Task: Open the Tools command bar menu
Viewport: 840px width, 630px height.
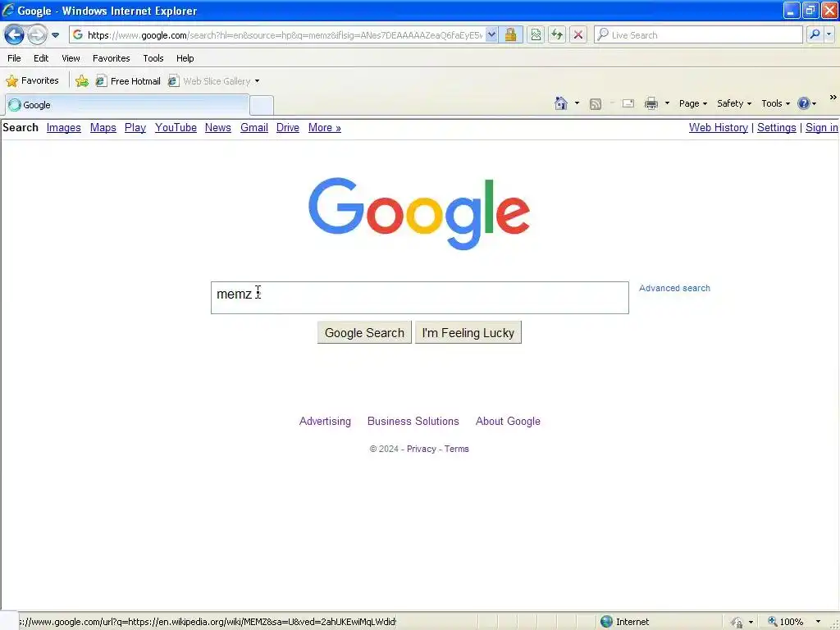Action: coord(775,103)
